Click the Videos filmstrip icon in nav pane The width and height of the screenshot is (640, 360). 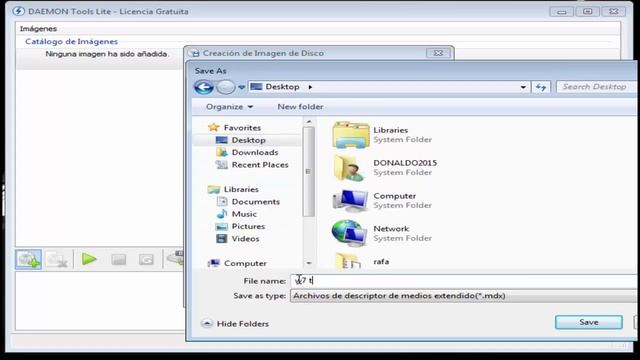[x=222, y=239]
